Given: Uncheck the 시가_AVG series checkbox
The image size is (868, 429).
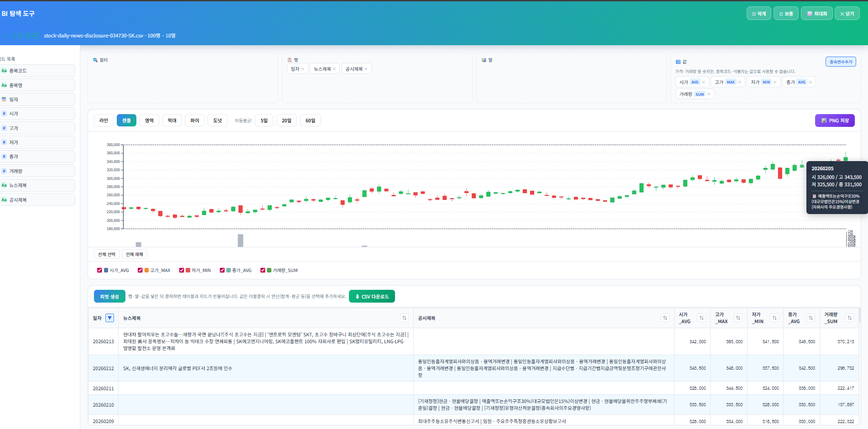Looking at the screenshot, I should coord(99,270).
